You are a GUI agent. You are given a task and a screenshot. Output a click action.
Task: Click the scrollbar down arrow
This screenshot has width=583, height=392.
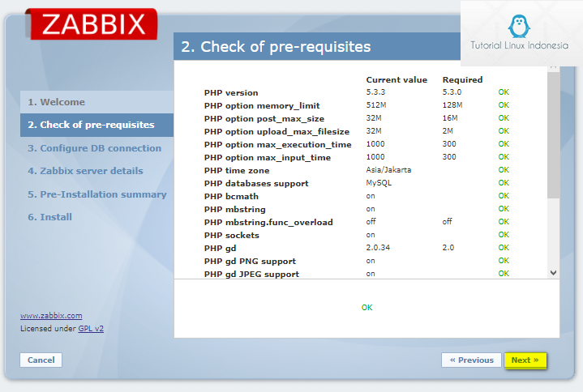(x=553, y=273)
